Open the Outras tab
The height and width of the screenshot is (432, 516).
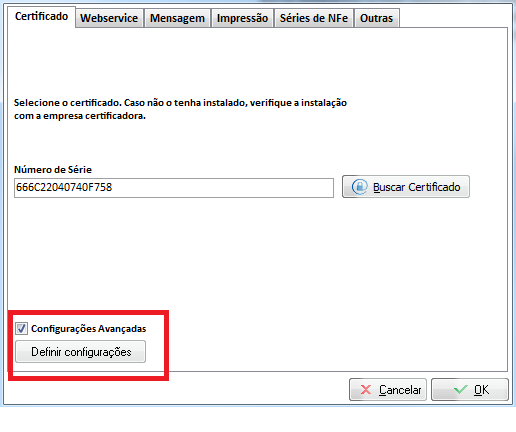(x=376, y=18)
